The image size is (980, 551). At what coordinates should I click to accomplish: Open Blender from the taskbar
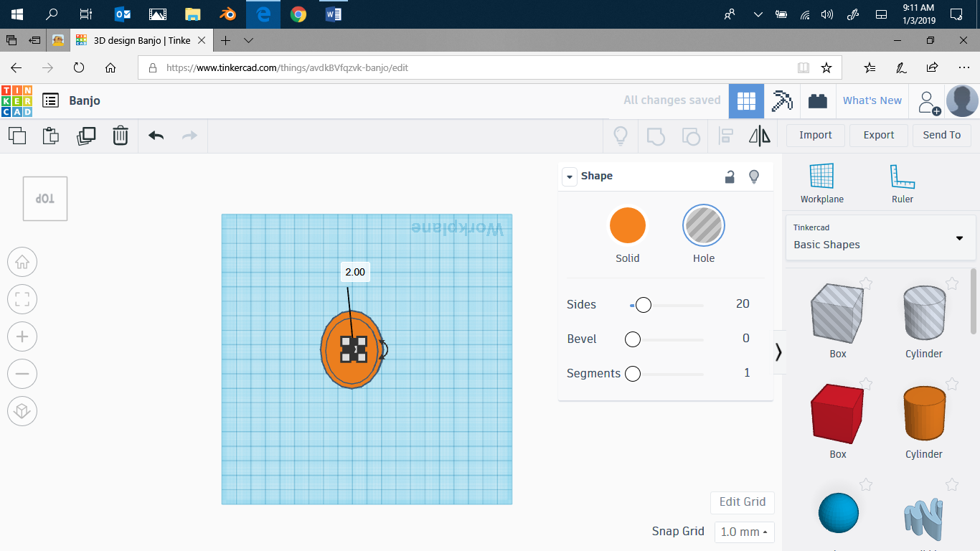tap(228, 14)
